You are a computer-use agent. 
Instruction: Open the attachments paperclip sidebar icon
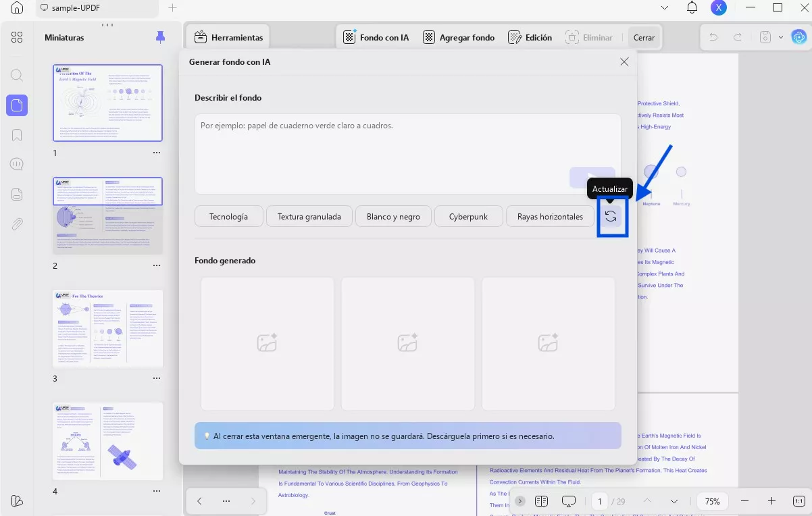pyautogui.click(x=17, y=224)
